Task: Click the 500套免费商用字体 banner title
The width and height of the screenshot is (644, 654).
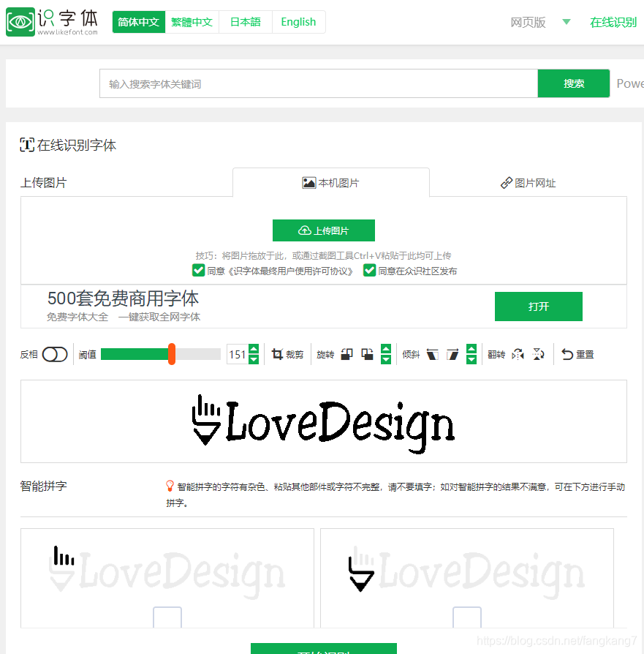Action: tap(123, 298)
